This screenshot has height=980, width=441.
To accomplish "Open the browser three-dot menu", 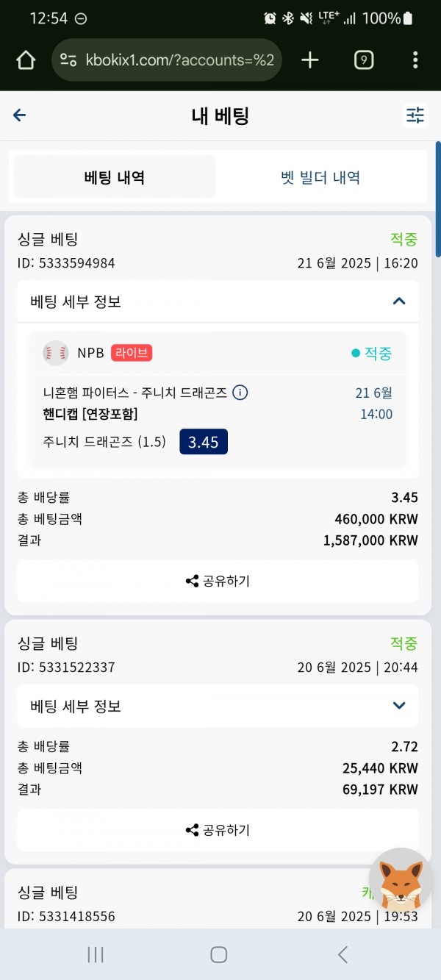I will (415, 60).
